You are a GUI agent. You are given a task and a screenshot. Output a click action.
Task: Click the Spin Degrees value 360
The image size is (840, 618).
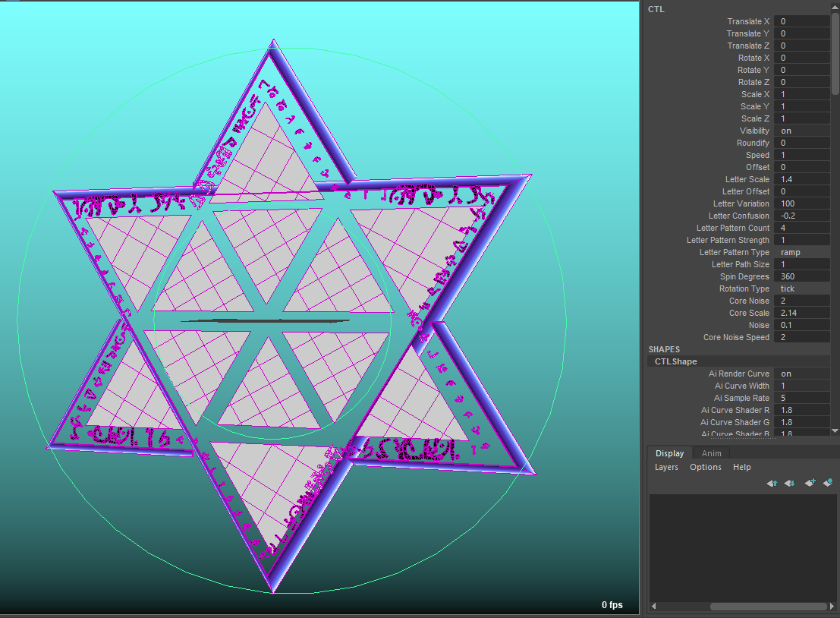point(802,276)
